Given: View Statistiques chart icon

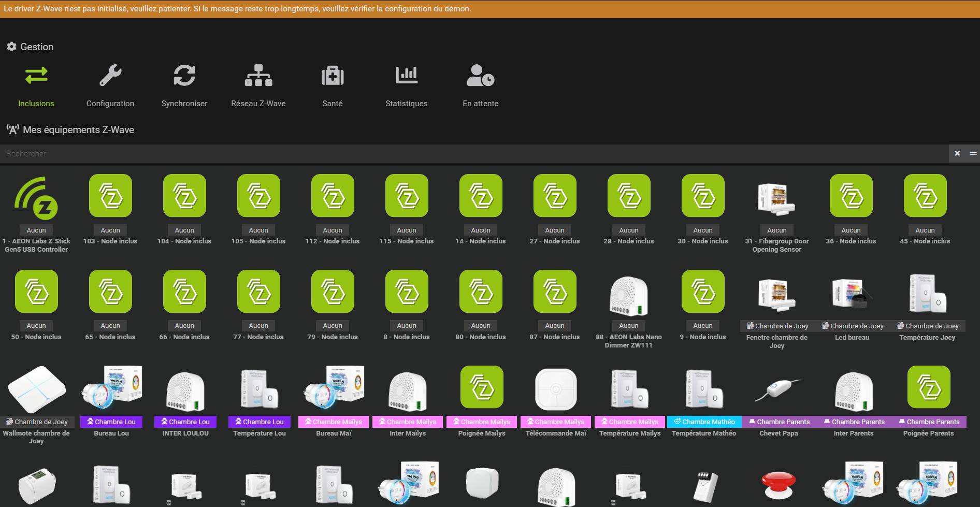Looking at the screenshot, I should tap(407, 76).
